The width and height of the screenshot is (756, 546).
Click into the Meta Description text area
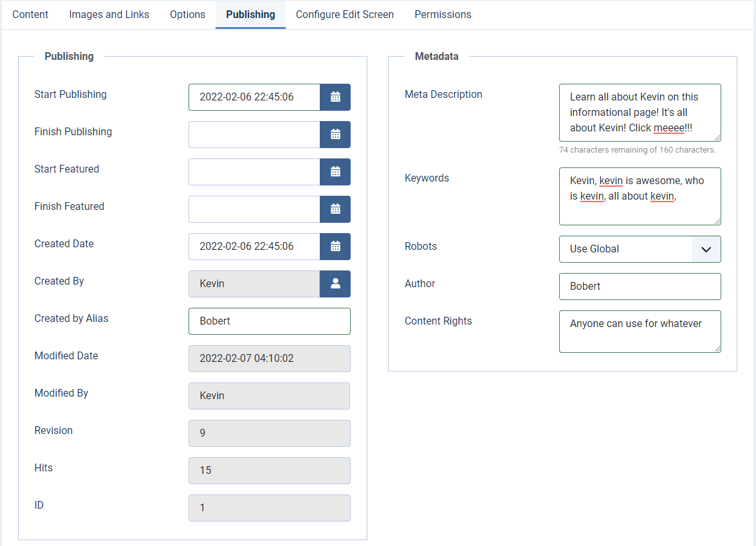pos(640,113)
